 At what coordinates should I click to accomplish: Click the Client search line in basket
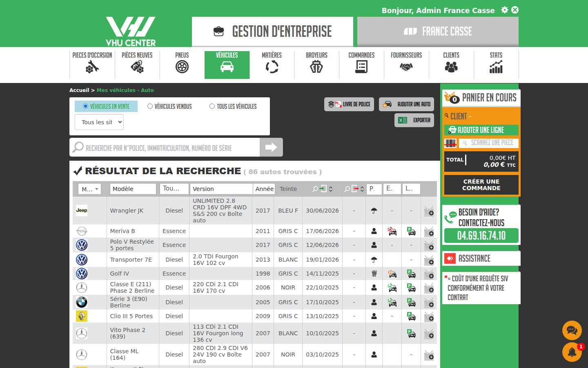pos(481,116)
